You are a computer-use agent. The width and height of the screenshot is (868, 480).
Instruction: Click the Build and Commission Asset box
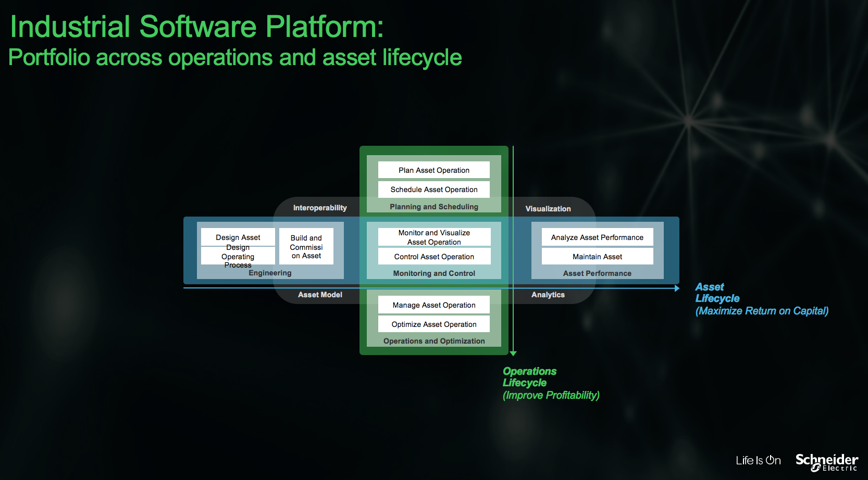click(306, 246)
